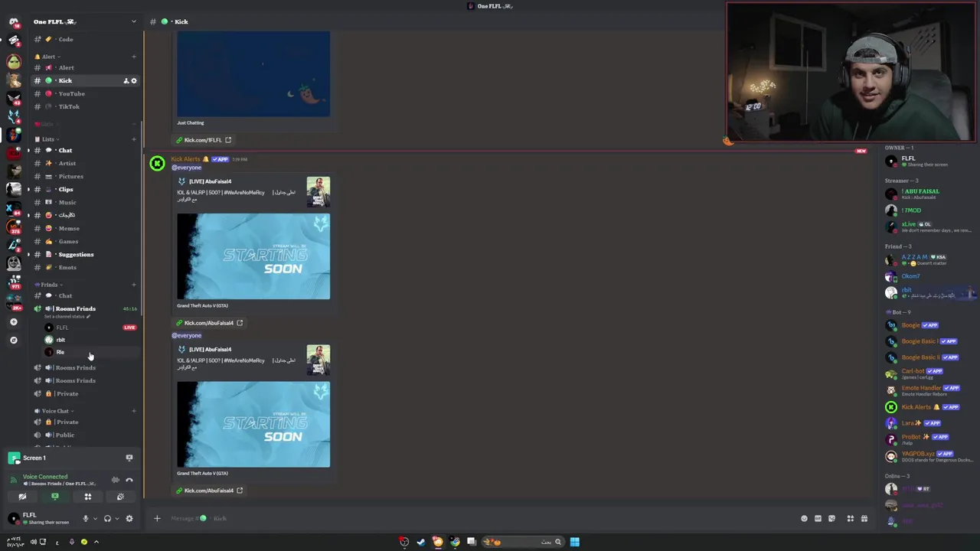Viewport: 980px width, 551px height.
Task: Select YAGPDB.xyz bot in member list
Action: [930, 456]
